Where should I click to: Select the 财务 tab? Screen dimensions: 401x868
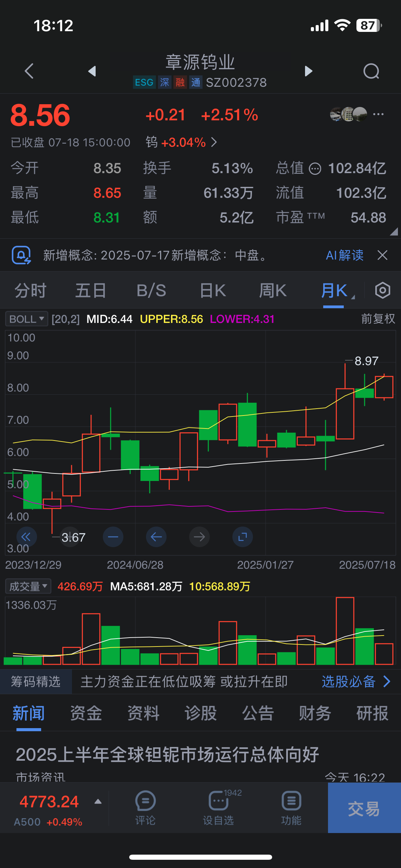315,713
